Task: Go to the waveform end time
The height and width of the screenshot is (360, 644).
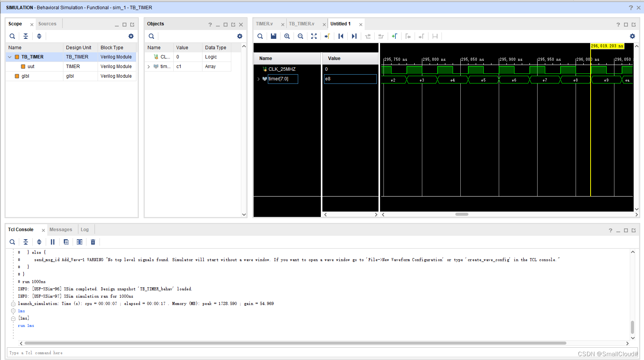Action: click(x=354, y=36)
